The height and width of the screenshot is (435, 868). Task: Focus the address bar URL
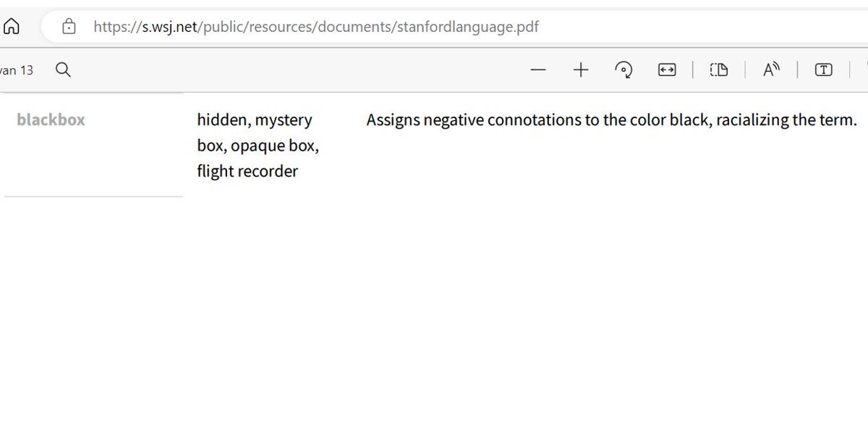click(316, 27)
